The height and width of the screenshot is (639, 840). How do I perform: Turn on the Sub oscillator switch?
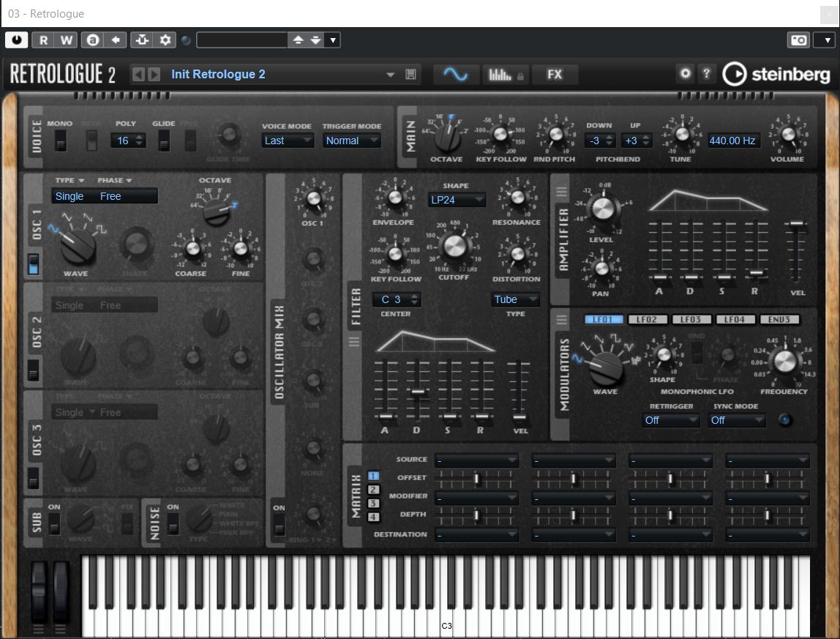pos(54,524)
